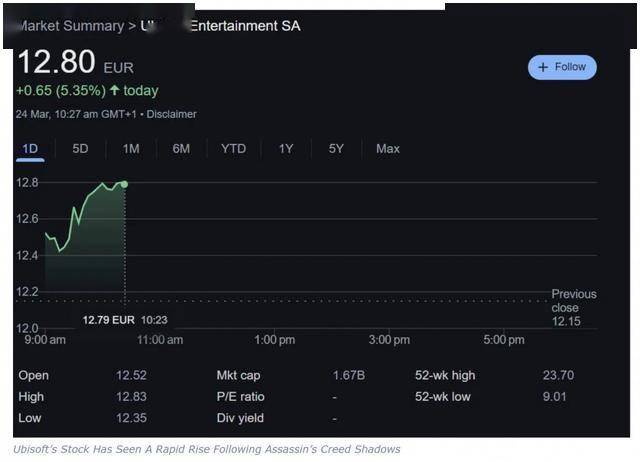Screen dimensions: 640x462
Task: Select the 1D time range tab
Action: (30, 149)
